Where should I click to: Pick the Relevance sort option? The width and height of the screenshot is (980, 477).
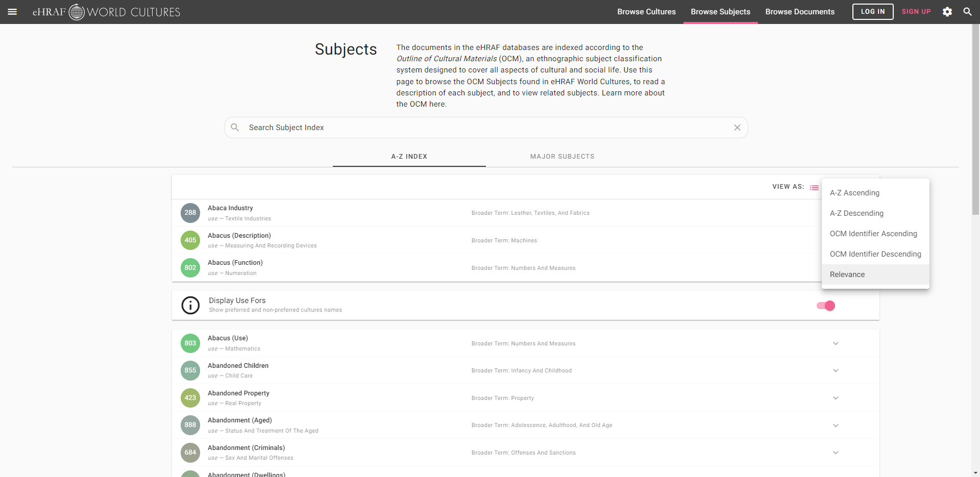point(847,274)
